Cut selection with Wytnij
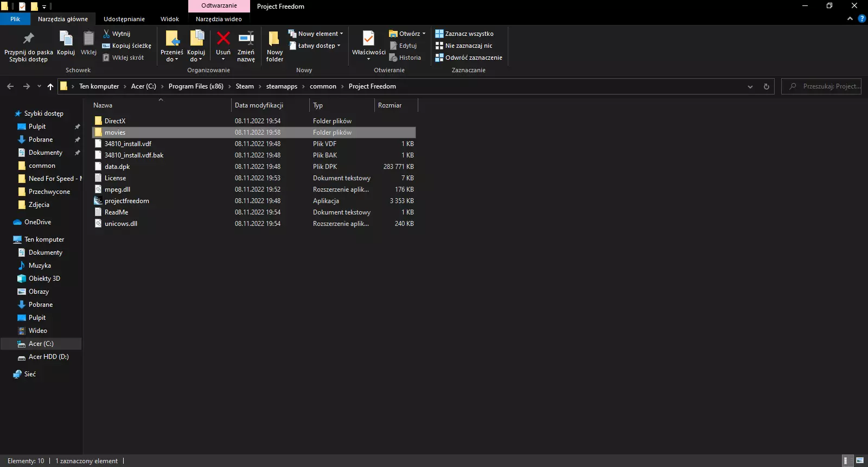This screenshot has width=868, height=467. pos(117,34)
